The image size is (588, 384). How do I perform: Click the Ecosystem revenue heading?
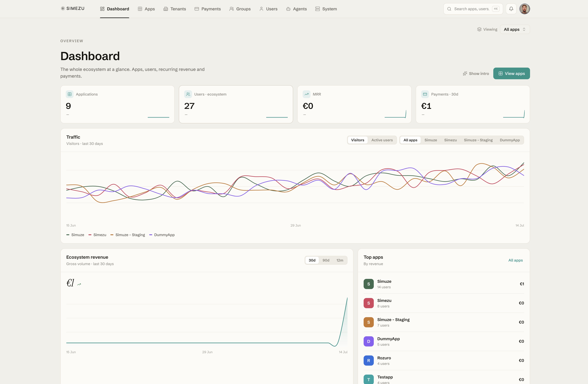click(x=87, y=257)
